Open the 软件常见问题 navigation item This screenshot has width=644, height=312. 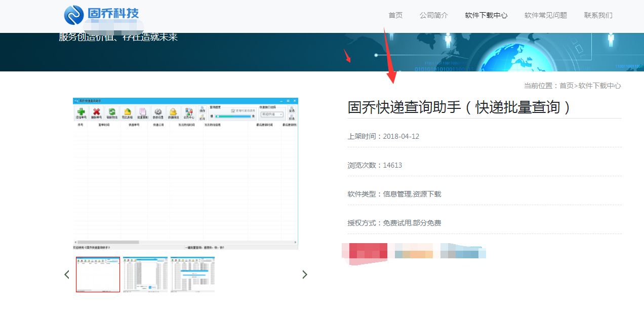pyautogui.click(x=546, y=15)
